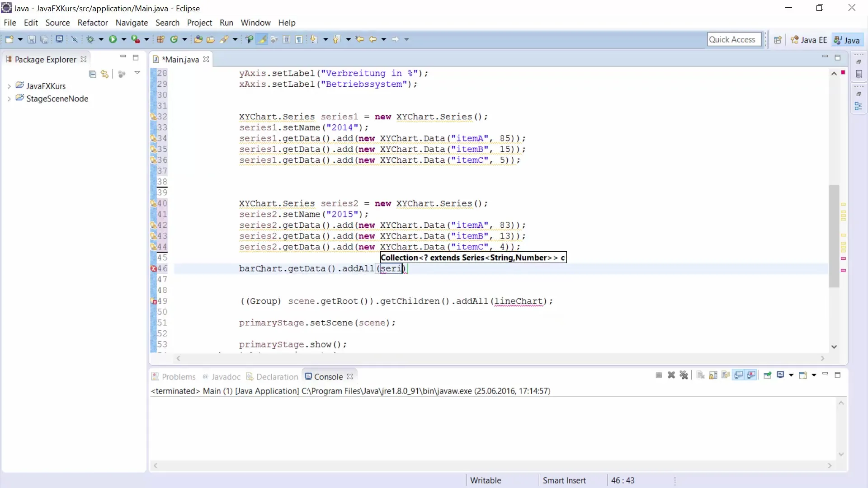The height and width of the screenshot is (488, 868).
Task: Click Remove Launch console X icon
Action: 671,375
